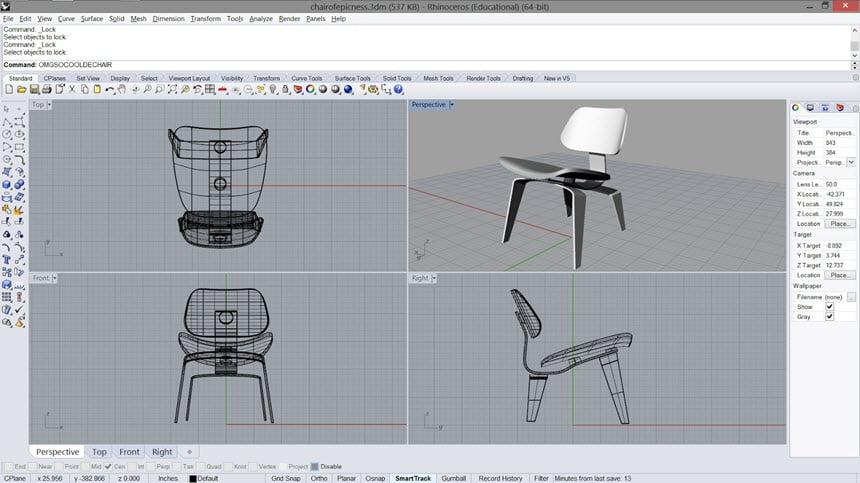Switch to the Solid Tools toolbar tab

tap(397, 78)
